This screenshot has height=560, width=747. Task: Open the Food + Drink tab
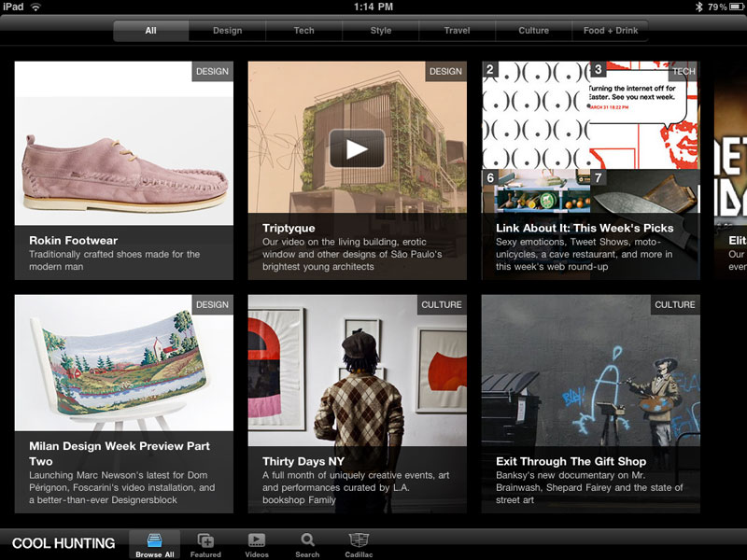[x=611, y=31]
